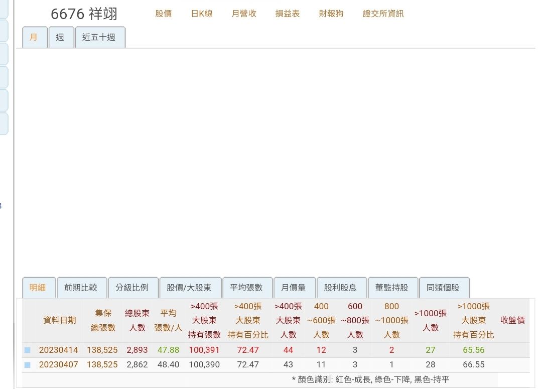Open the 分級比例 tab
This screenshot has width=542, height=392.
(132, 288)
